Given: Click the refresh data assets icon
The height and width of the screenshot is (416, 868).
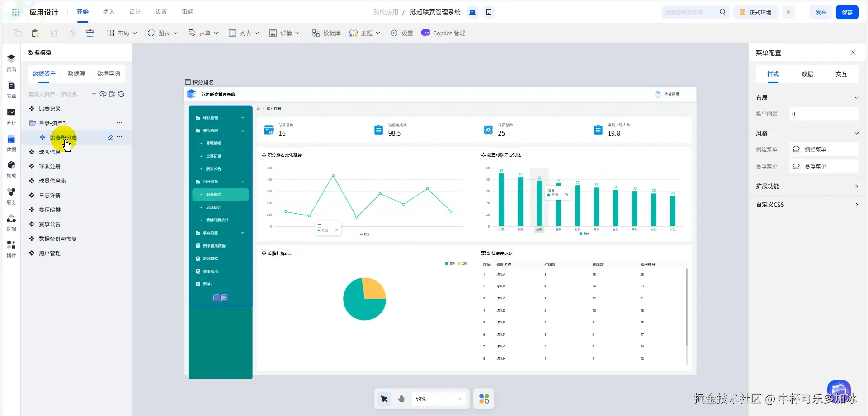Looking at the screenshot, I should pos(121,94).
